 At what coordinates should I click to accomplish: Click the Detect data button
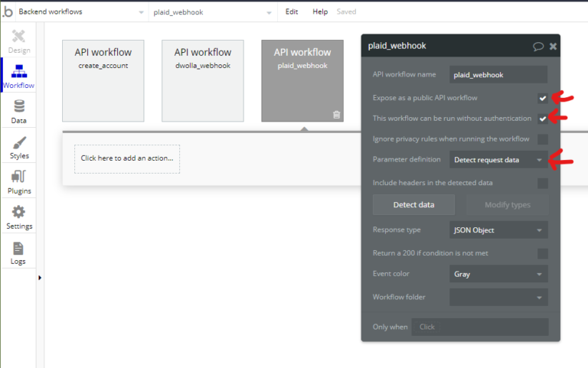[x=413, y=204]
